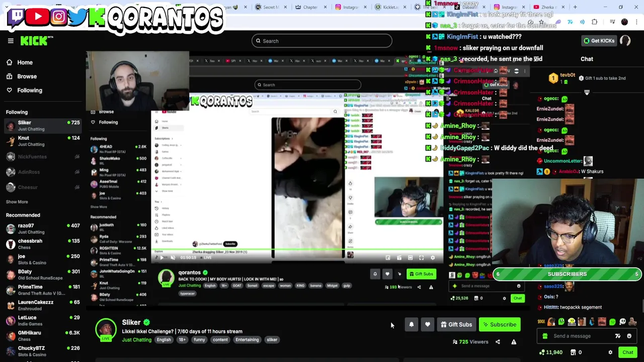Open recommended channel LaurenCakezzz
644x362 pixels.
click(42, 305)
